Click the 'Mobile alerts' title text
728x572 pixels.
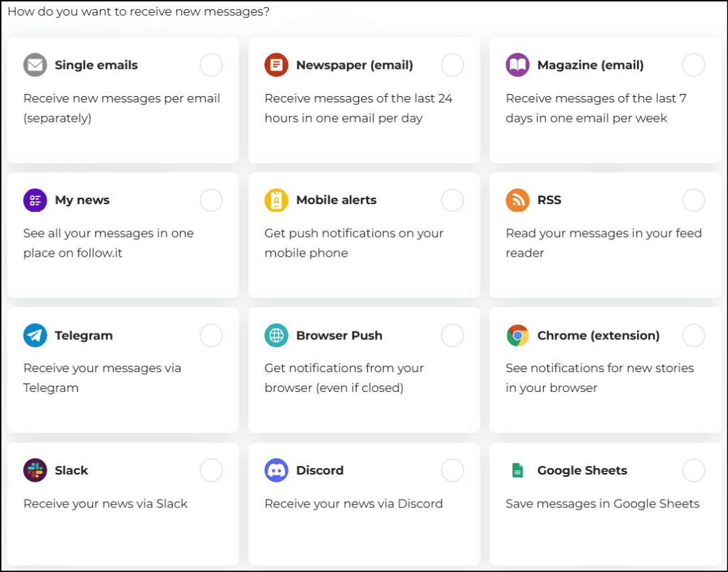[336, 200]
